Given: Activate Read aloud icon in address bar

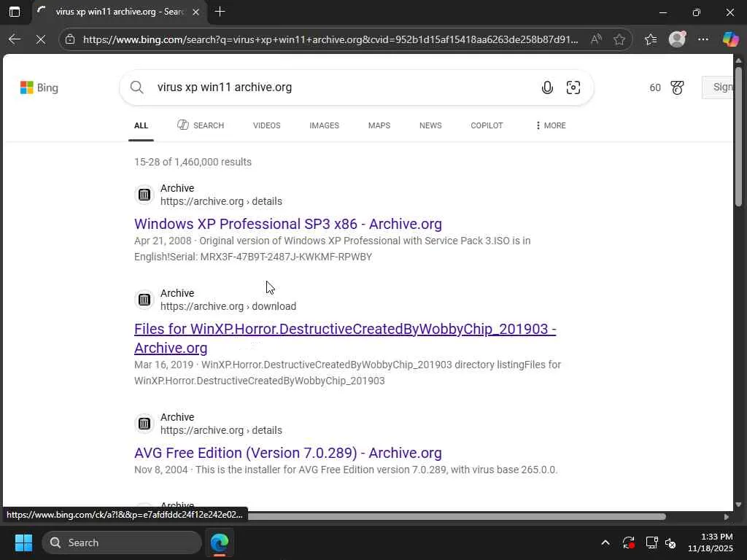Looking at the screenshot, I should 595,39.
